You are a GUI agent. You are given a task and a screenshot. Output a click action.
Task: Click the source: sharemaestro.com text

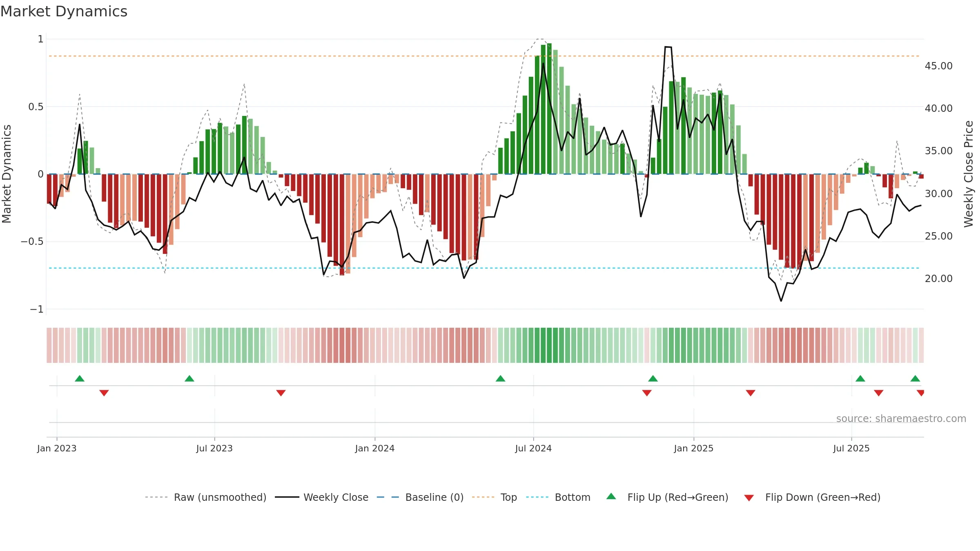(x=901, y=418)
